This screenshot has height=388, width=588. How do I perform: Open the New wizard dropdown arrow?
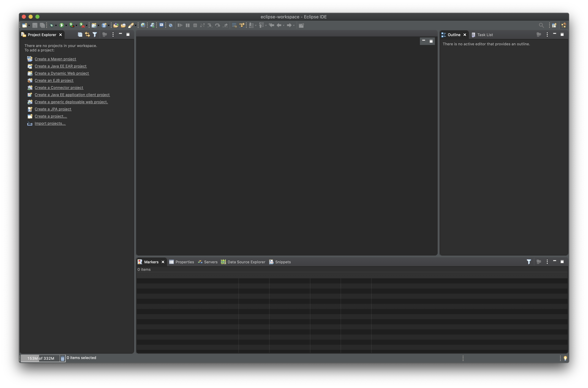[29, 26]
